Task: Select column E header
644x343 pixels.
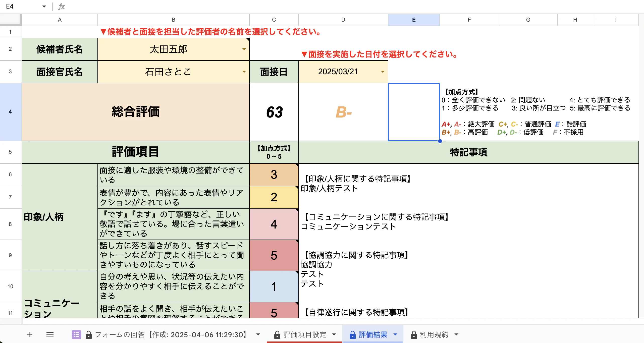Action: 414,20
